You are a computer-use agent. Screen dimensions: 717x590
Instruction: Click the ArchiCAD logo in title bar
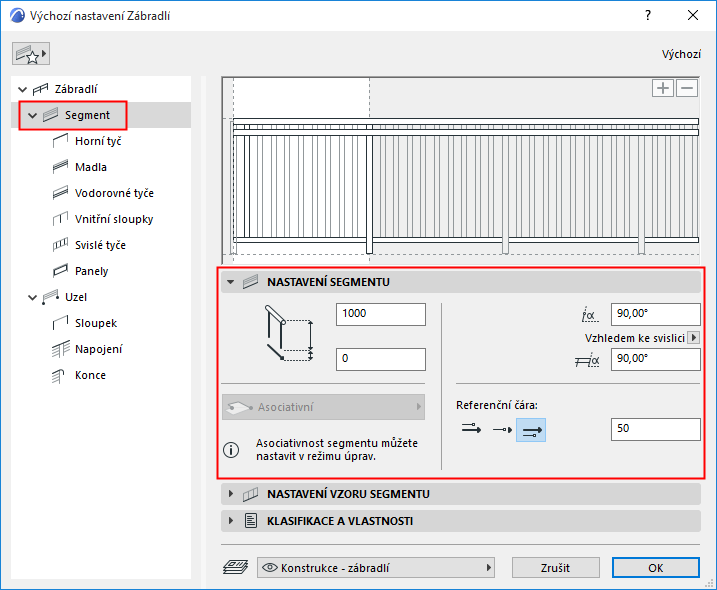coord(17,16)
